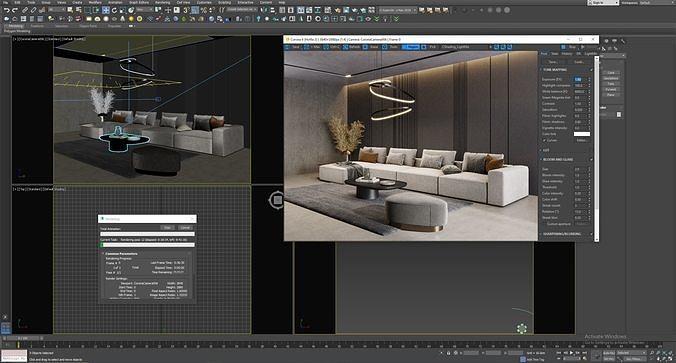Open the Material Editor from main toolbar
Screen dimensions: 676x363
[328, 10]
